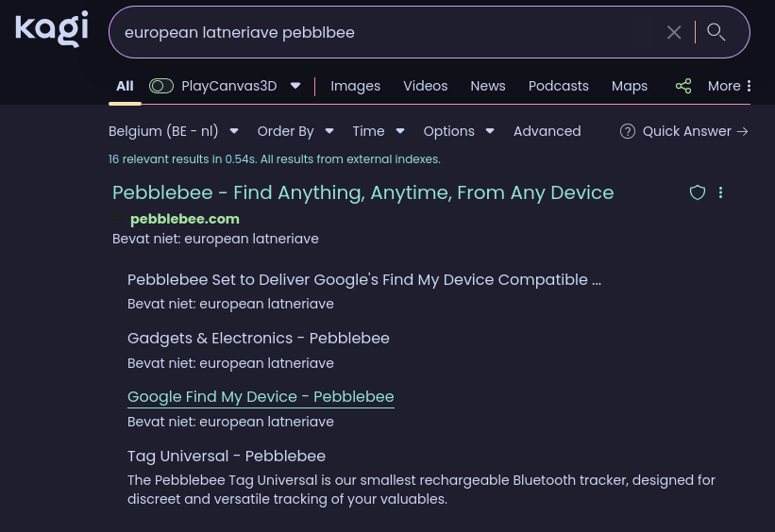This screenshot has height=532, width=775.
Task: Switch to the Images tab
Action: click(355, 86)
